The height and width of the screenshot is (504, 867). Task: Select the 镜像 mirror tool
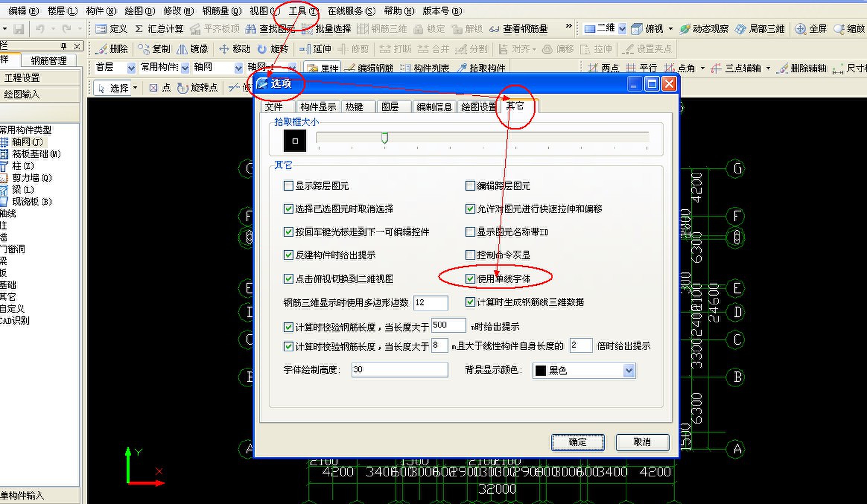click(x=192, y=49)
